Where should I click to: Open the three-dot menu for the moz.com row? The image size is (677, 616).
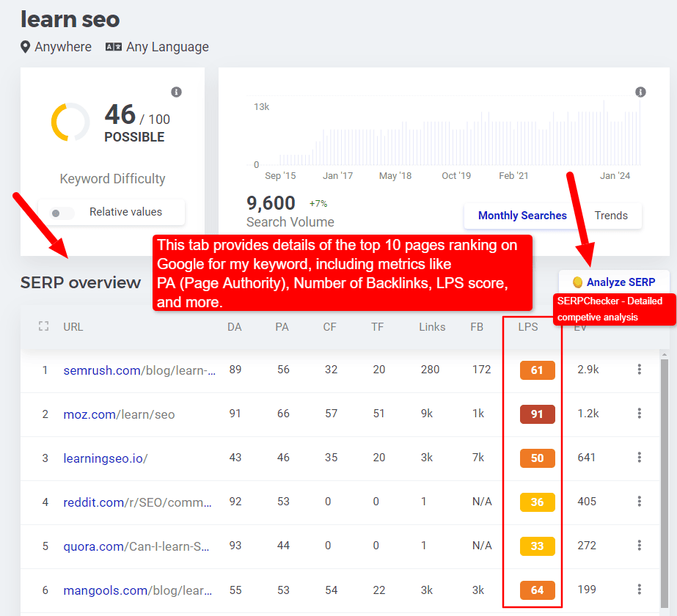(640, 414)
